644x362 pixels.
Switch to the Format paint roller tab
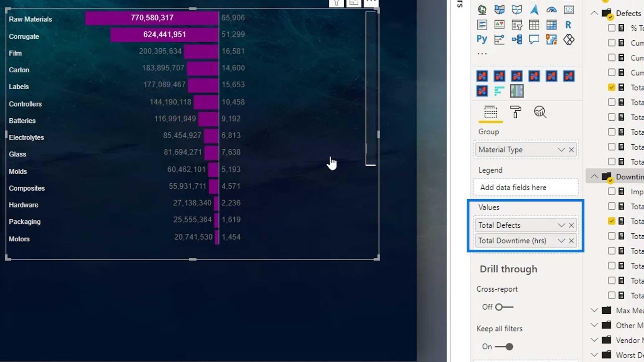click(x=516, y=112)
